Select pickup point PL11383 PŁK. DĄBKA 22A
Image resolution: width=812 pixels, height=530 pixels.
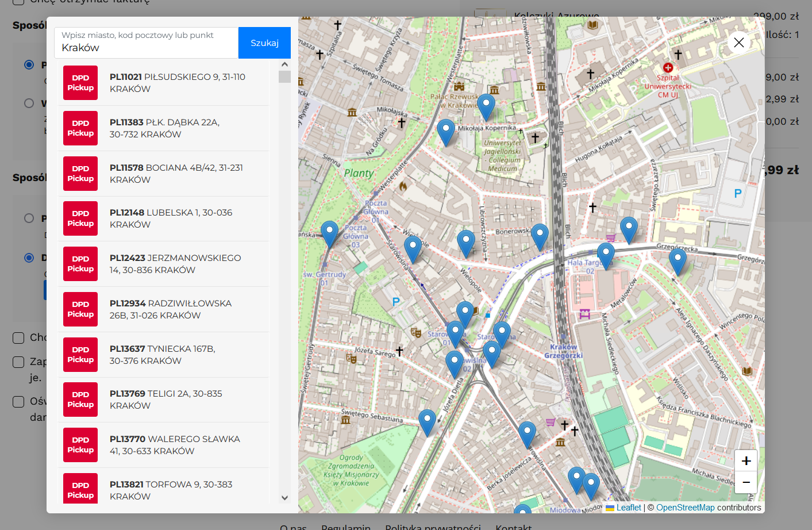(164, 128)
